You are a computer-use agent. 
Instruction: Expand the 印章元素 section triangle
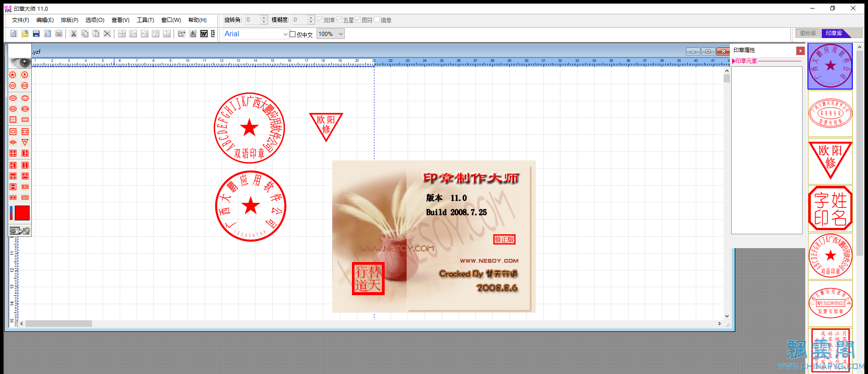tap(733, 61)
